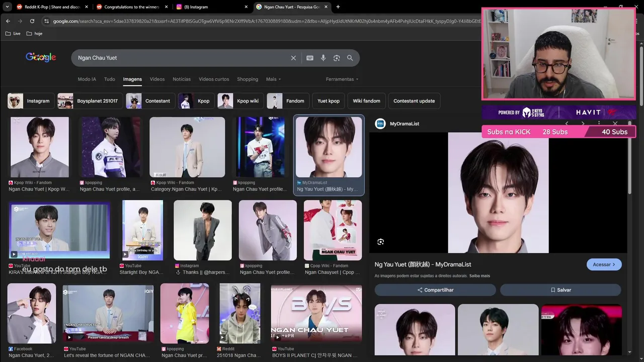The height and width of the screenshot is (362, 644).
Task: Expand the Ferramentas tools dropdown
Action: pos(342,79)
